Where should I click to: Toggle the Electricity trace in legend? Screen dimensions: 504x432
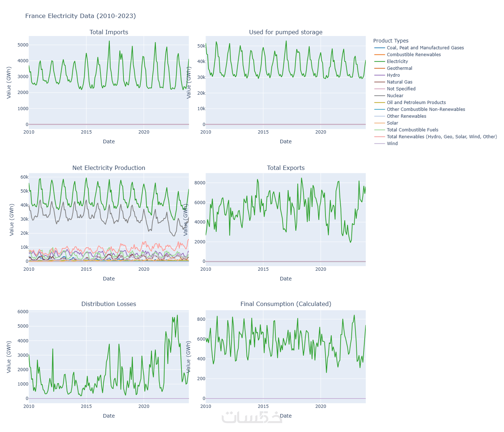[397, 62]
